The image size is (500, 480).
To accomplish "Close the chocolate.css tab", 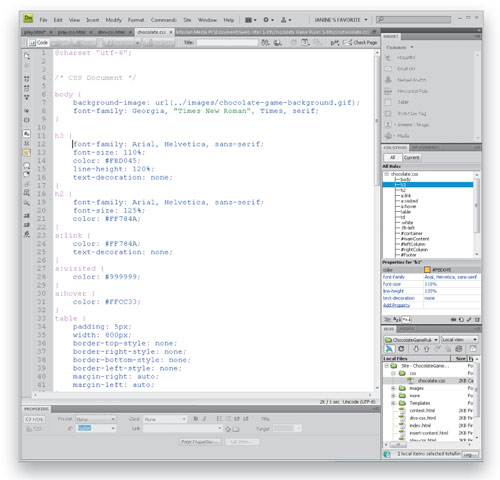I will (x=171, y=32).
